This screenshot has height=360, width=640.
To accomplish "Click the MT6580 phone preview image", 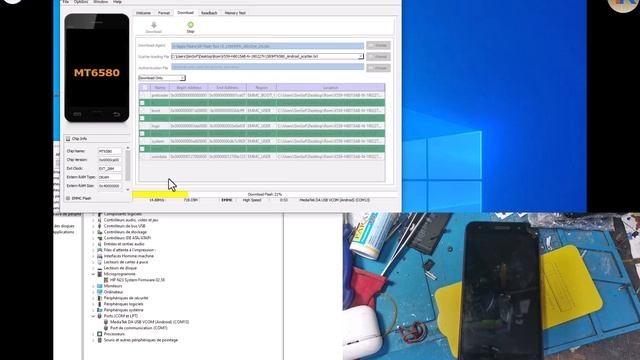I will (97, 68).
